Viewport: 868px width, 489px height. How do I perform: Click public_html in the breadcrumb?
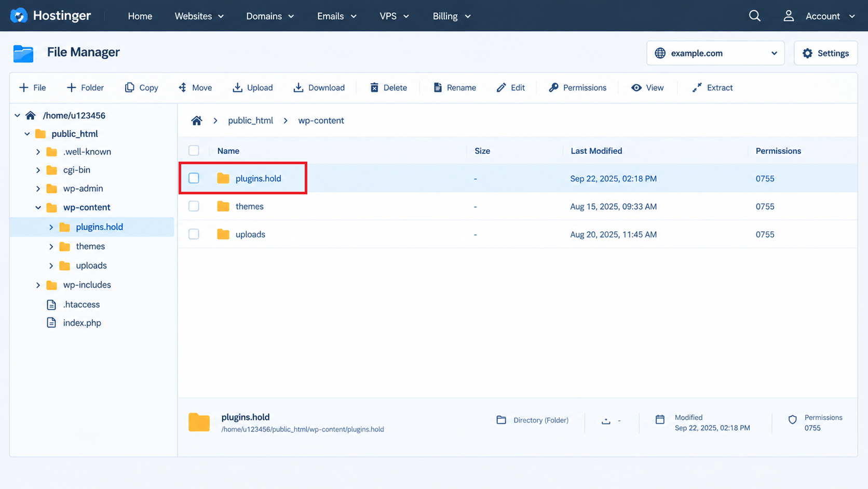coord(250,121)
